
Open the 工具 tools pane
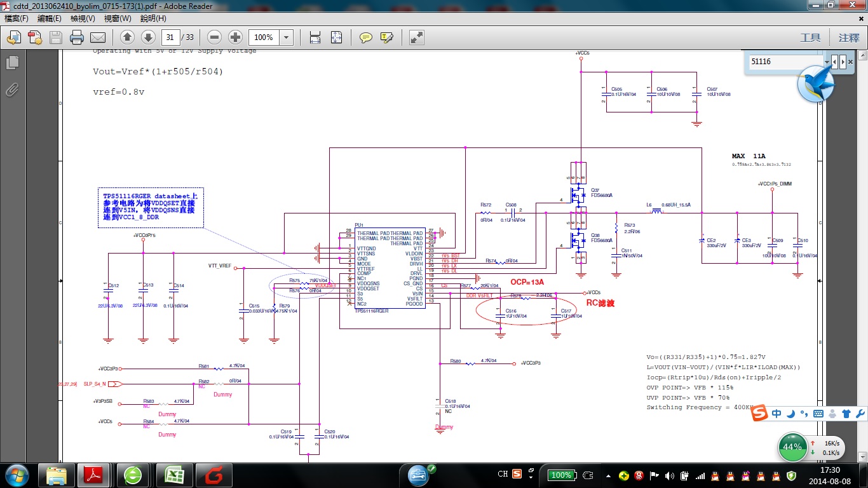point(810,38)
